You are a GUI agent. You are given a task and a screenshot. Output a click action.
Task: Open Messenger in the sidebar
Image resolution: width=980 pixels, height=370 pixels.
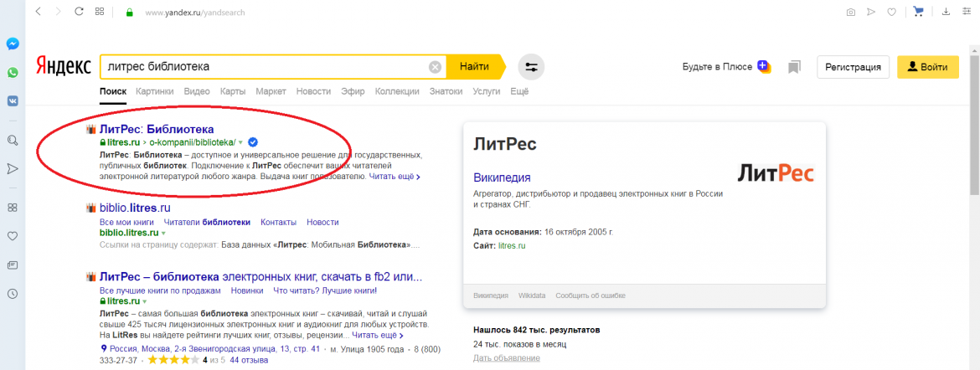[x=13, y=44]
